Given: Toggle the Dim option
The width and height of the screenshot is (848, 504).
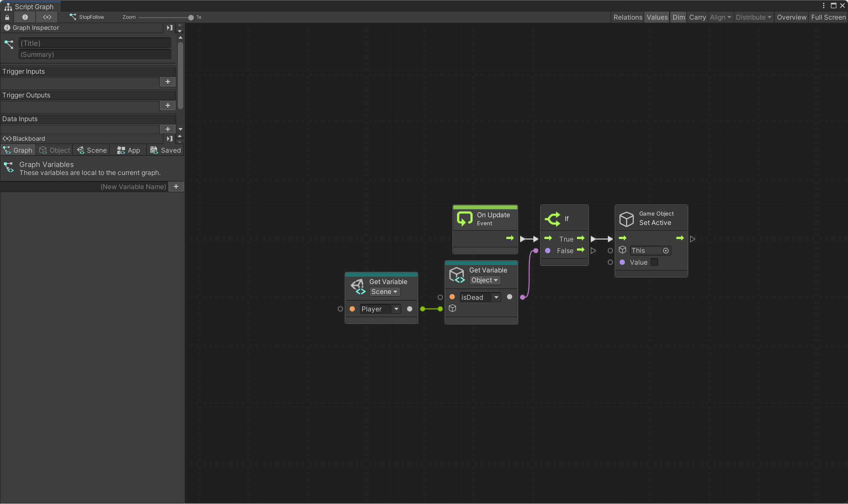Looking at the screenshot, I should click(678, 17).
